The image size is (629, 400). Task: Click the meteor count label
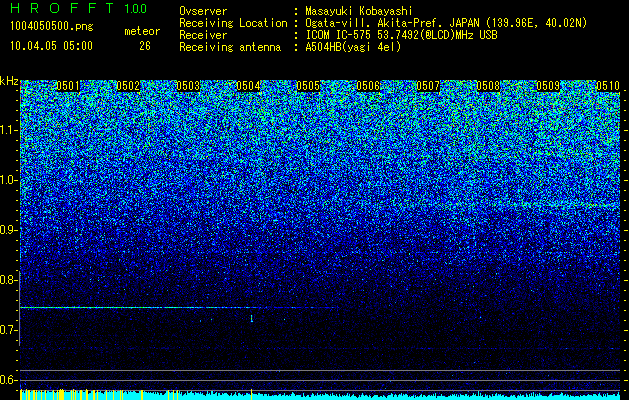pyautogui.click(x=142, y=31)
